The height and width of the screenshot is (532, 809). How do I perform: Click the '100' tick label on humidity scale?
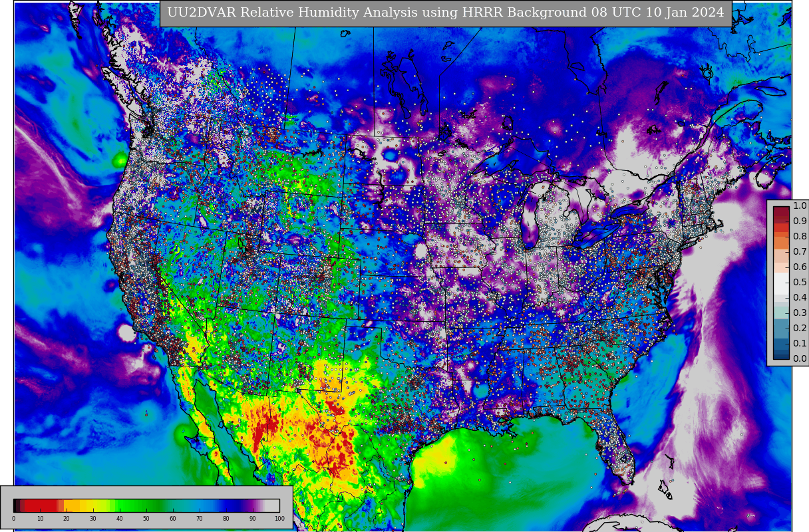point(279,518)
